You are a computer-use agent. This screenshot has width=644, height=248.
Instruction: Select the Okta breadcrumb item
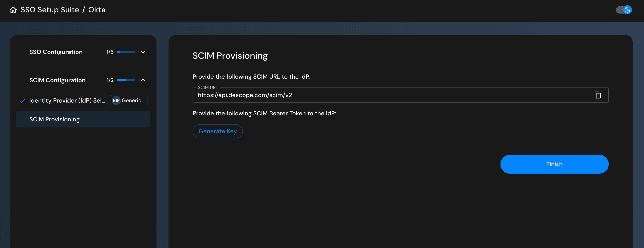[97, 10]
